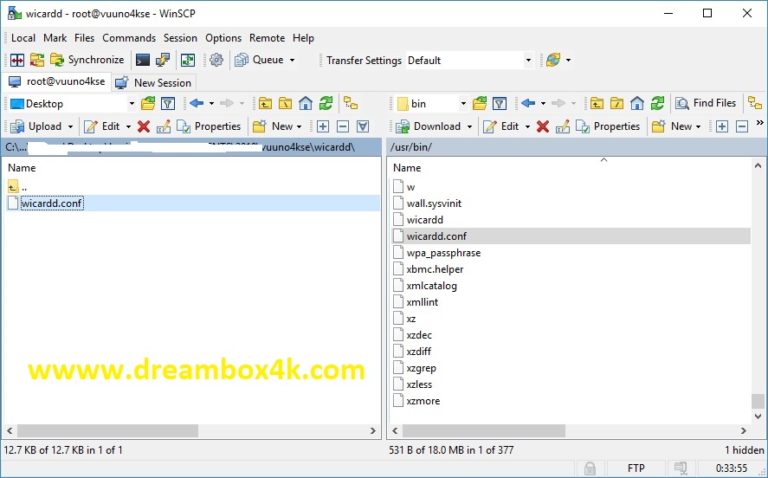Click remote panel Back arrow
This screenshot has width=768, height=478.
click(x=528, y=103)
